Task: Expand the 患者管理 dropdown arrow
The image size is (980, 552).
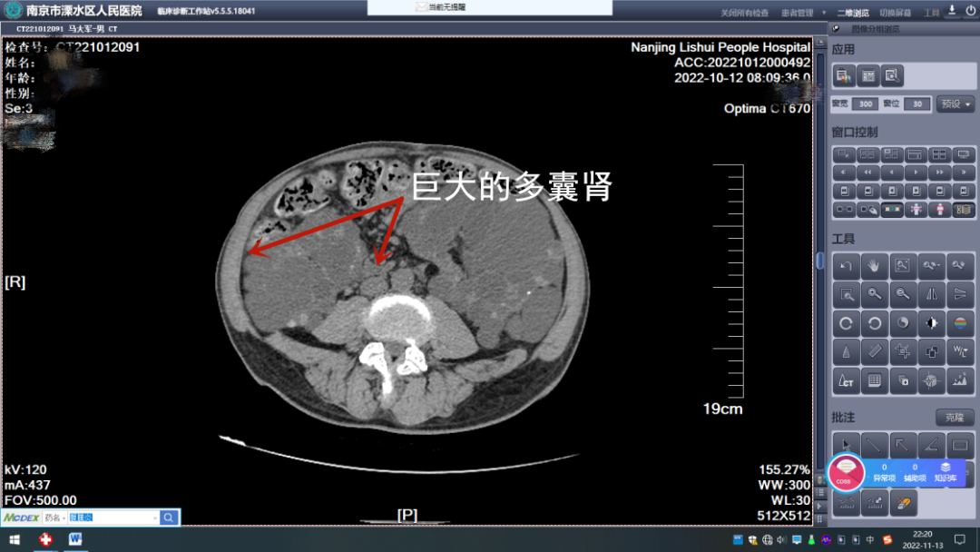Action: point(824,13)
